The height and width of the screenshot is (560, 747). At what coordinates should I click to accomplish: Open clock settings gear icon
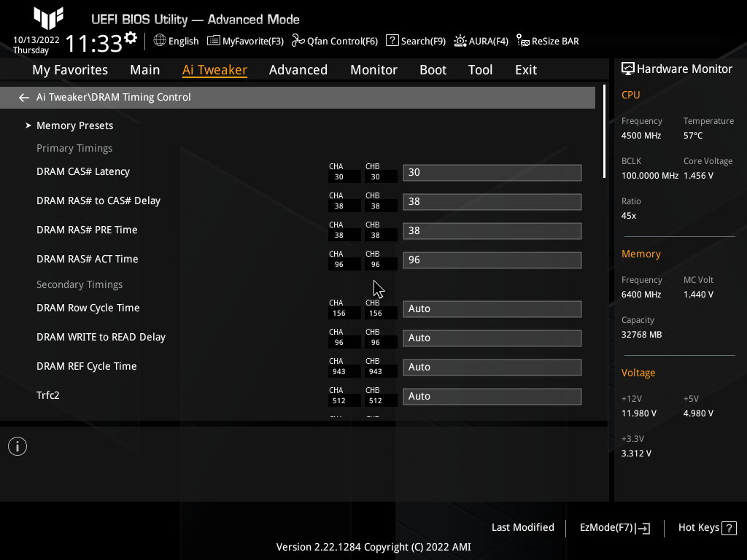[x=131, y=38]
